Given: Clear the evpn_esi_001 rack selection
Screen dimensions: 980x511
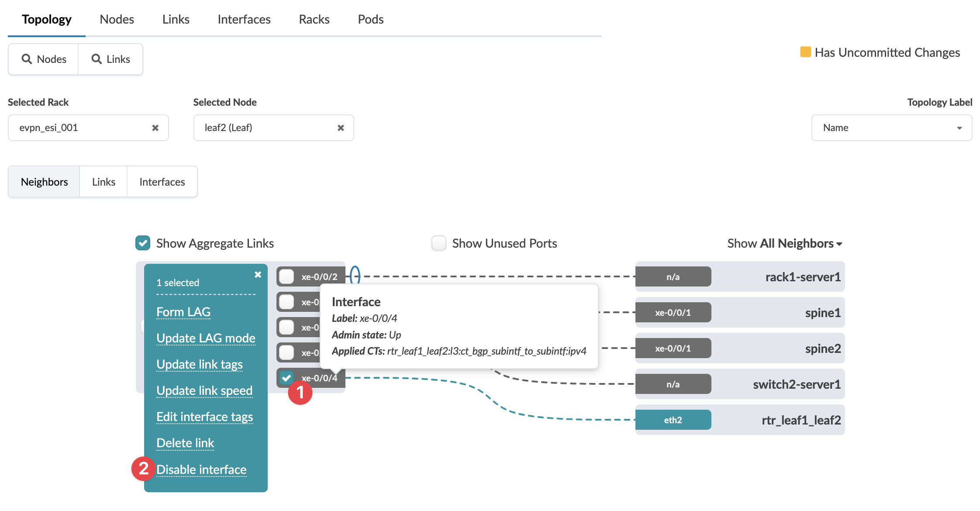Looking at the screenshot, I should 155,128.
